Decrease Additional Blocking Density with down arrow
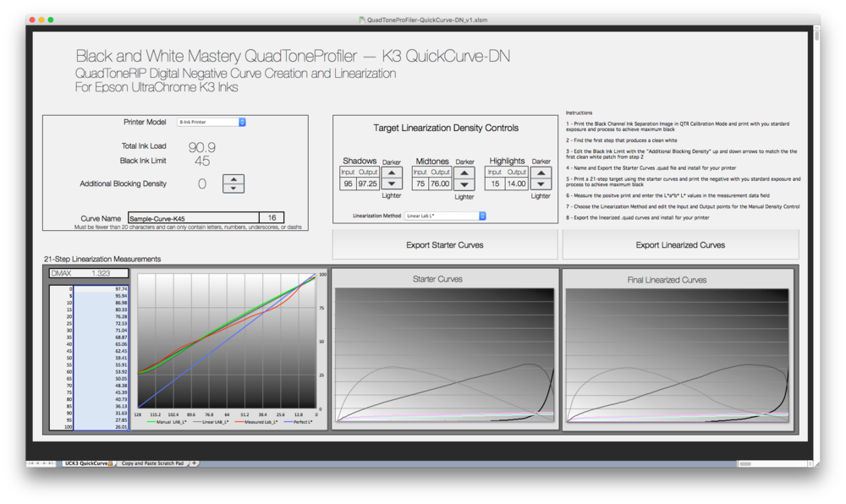Image resolution: width=846 pixels, height=504 pixels. click(x=233, y=188)
